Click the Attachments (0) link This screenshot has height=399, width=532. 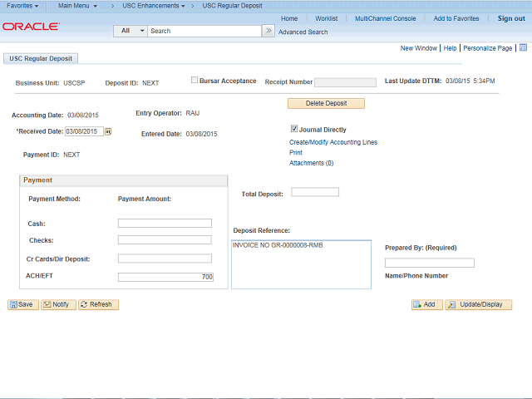311,163
